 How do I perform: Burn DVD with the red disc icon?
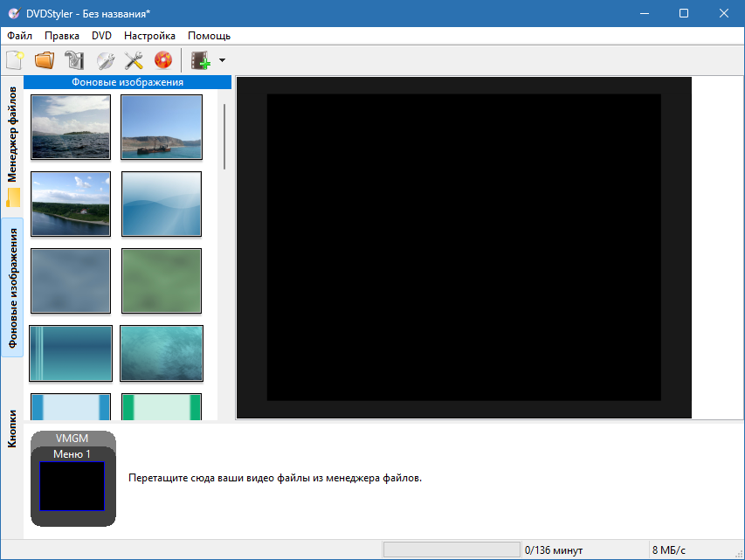point(163,60)
